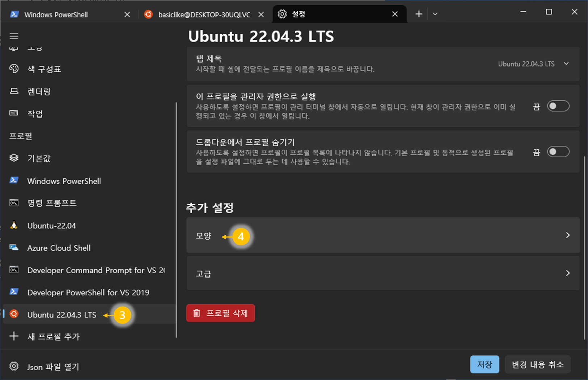Click the Azure Cloud Shell icon
Viewport: 588px width, 380px height.
pyautogui.click(x=14, y=248)
